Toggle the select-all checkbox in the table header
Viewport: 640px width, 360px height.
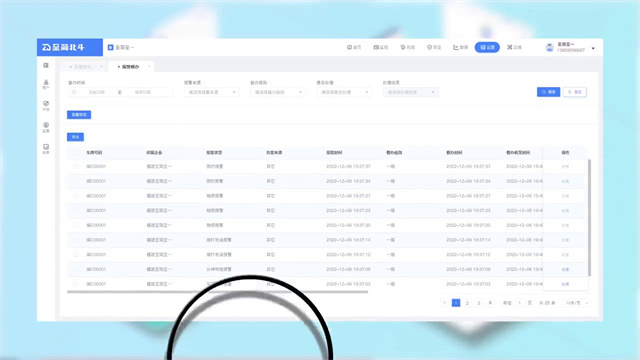coord(75,153)
